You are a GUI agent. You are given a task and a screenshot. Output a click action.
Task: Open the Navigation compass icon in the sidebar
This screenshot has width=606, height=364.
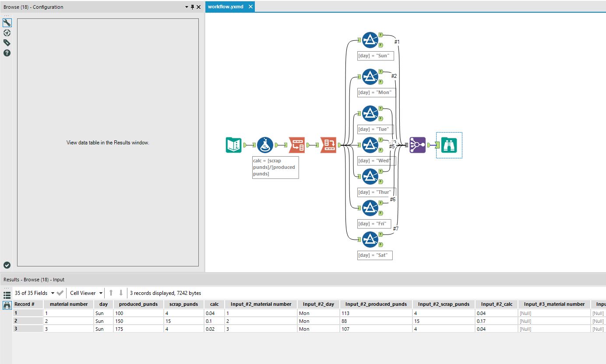[7, 33]
